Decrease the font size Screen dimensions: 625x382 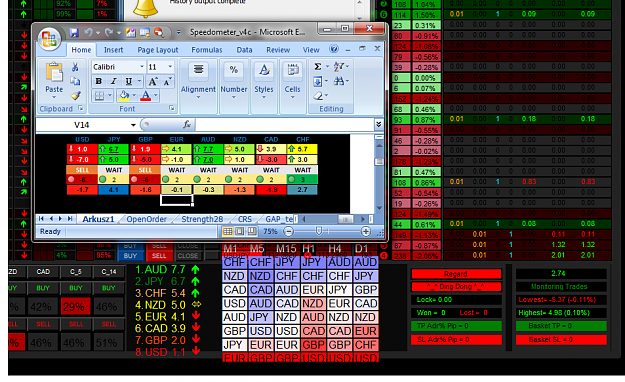pyautogui.click(x=167, y=82)
